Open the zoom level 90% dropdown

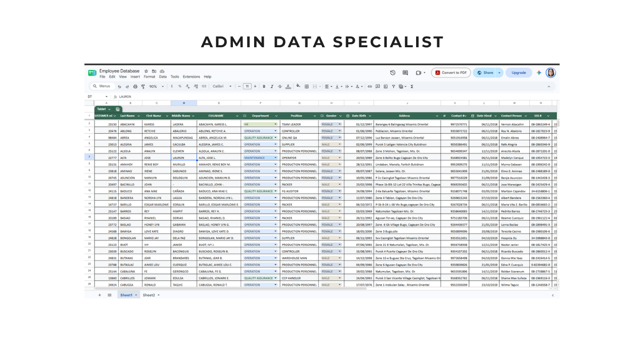(x=155, y=86)
